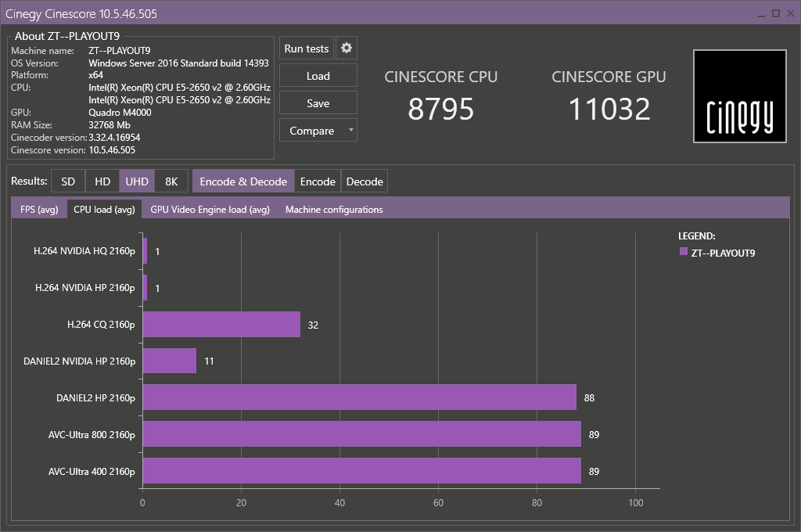The height and width of the screenshot is (532, 801).
Task: Click the DANIEL2 NVIDIA HP 2160p label
Action: click(x=79, y=361)
